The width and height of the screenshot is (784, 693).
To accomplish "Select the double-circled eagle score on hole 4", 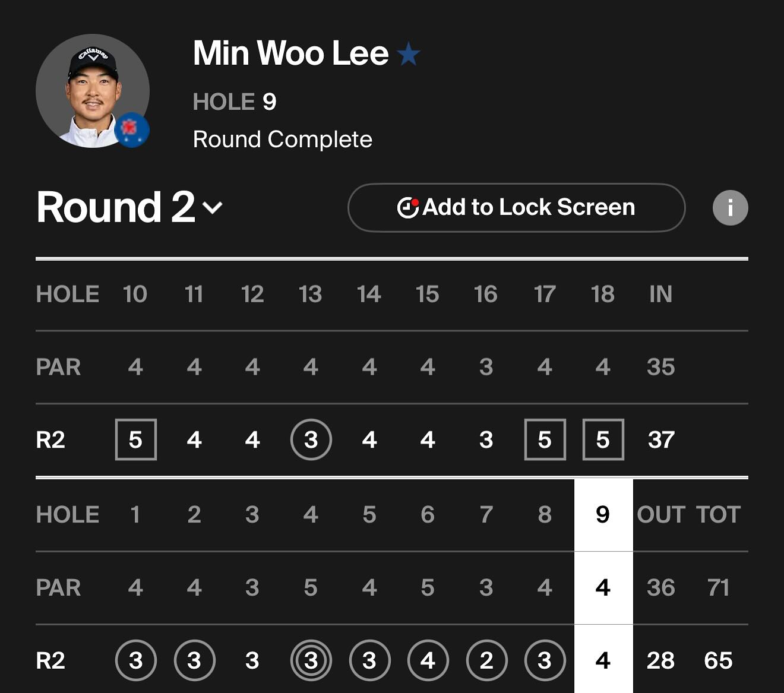I will click(x=311, y=660).
